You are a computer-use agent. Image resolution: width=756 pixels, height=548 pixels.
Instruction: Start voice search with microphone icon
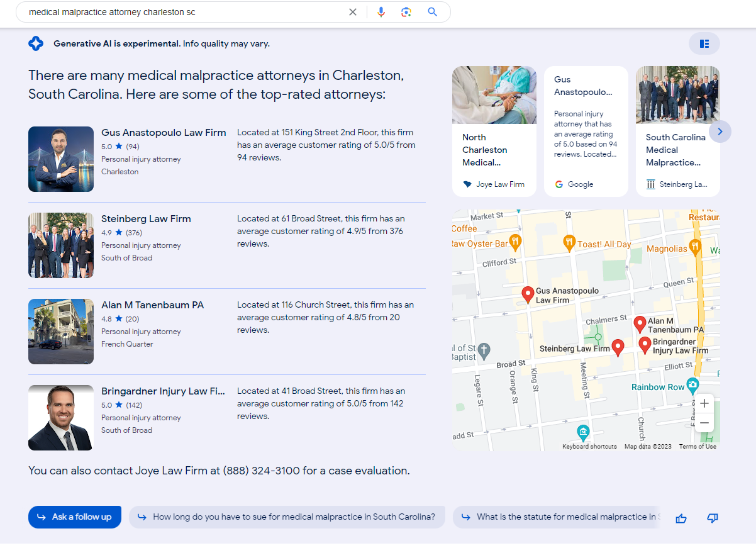click(381, 12)
